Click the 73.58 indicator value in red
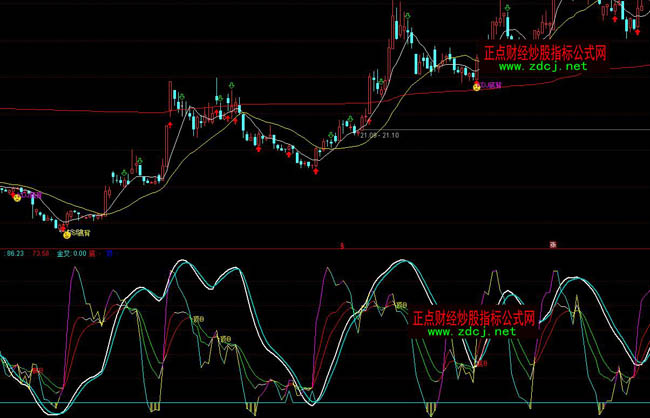The width and height of the screenshot is (650, 418). click(x=41, y=255)
